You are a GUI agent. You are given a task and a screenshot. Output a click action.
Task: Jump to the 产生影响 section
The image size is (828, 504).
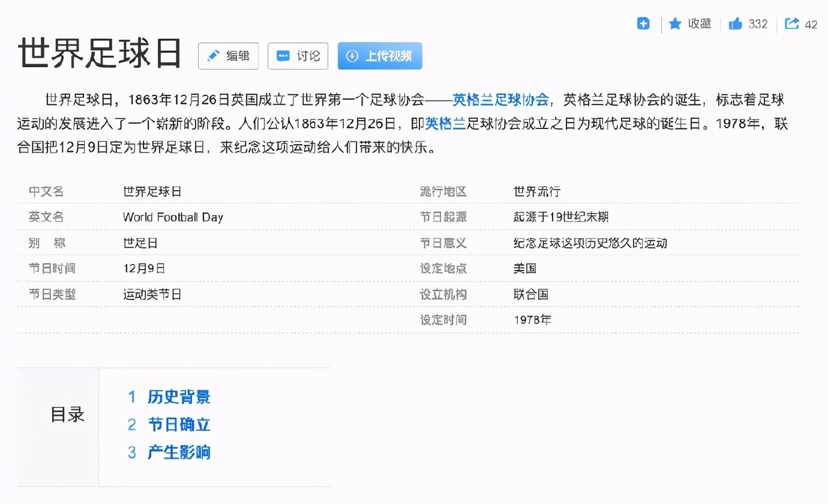click(179, 452)
